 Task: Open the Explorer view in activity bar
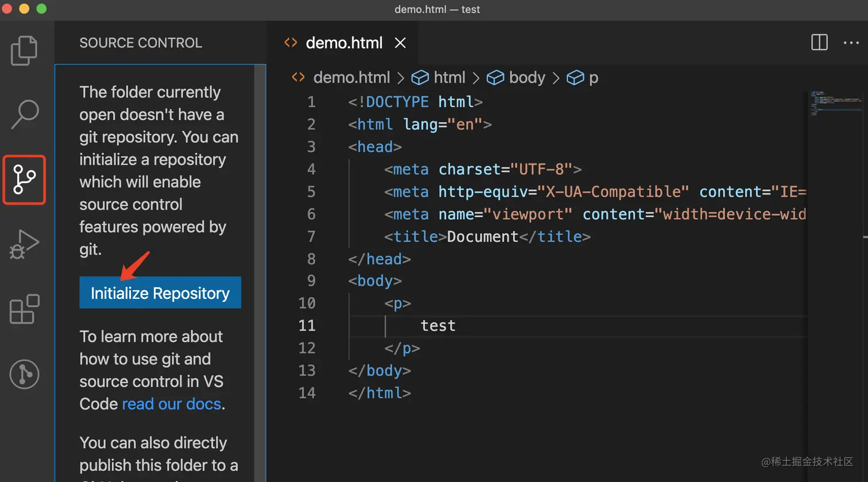pos(24,50)
